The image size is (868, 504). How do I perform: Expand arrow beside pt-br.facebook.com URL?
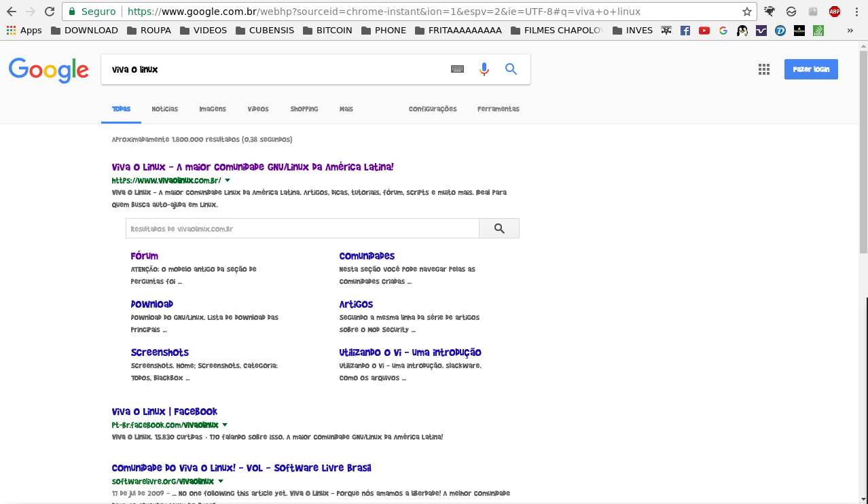[x=225, y=425]
